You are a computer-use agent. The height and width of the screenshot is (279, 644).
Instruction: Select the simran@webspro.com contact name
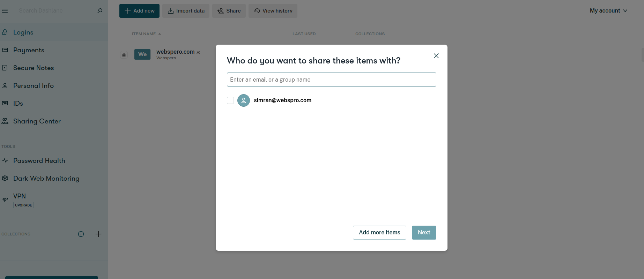(x=283, y=100)
